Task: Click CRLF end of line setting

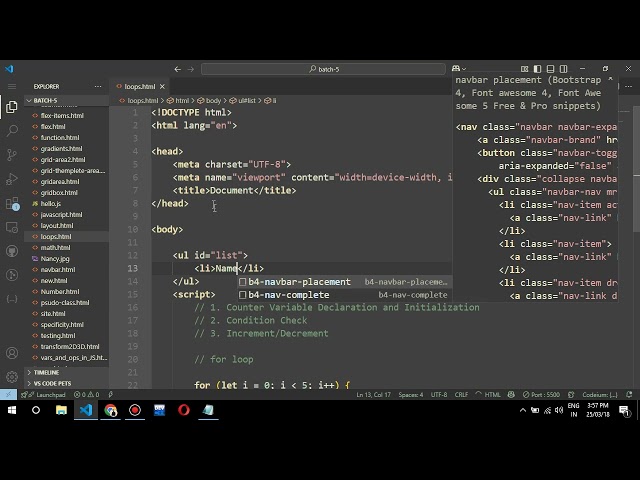Action: (461, 395)
